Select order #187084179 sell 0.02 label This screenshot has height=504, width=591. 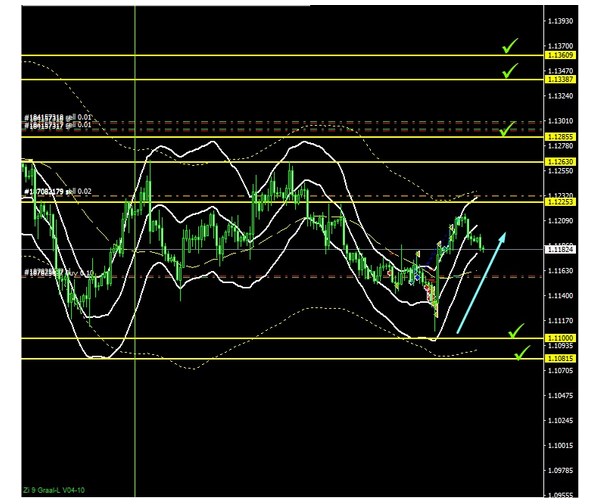[x=58, y=191]
